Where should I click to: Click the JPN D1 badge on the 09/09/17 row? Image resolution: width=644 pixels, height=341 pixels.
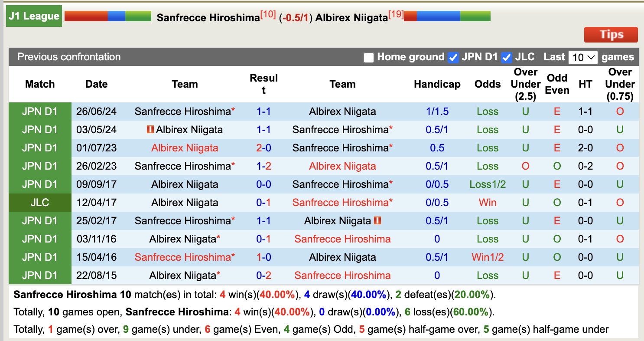40,184
